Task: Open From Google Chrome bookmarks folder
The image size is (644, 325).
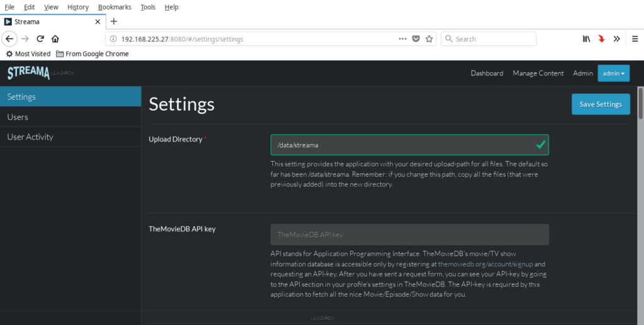Action: click(92, 54)
